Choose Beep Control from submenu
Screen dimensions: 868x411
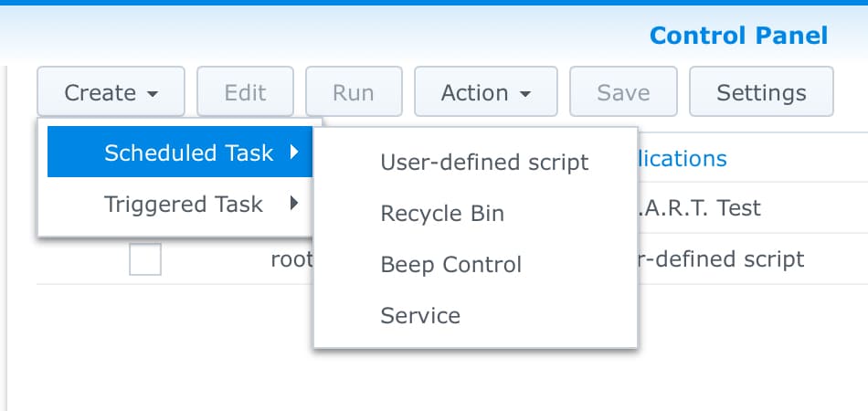pyautogui.click(x=475, y=265)
